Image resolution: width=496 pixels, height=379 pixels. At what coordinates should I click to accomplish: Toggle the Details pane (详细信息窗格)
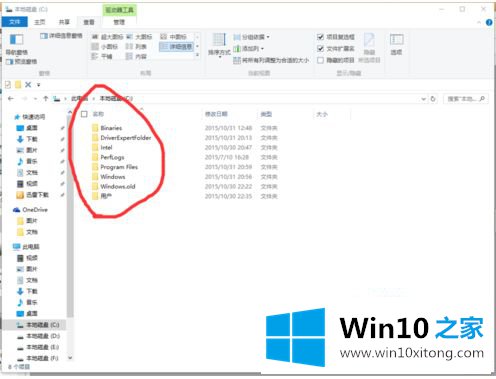pyautogui.click(x=61, y=36)
